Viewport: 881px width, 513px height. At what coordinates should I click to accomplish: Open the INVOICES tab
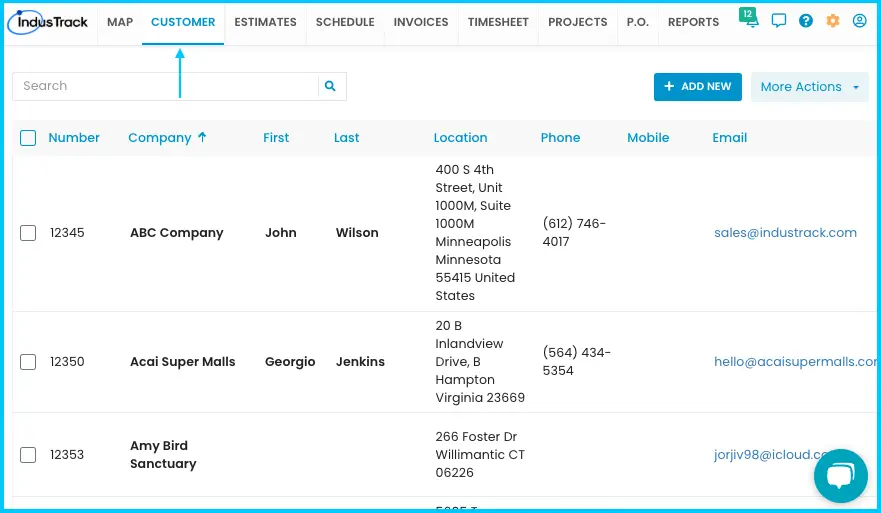coord(421,22)
